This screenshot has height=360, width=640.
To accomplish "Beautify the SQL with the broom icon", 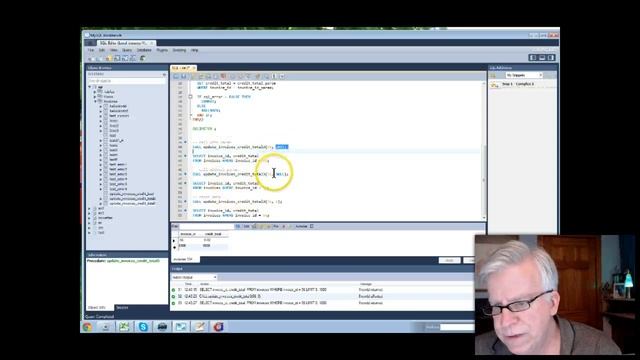I will [258, 76].
